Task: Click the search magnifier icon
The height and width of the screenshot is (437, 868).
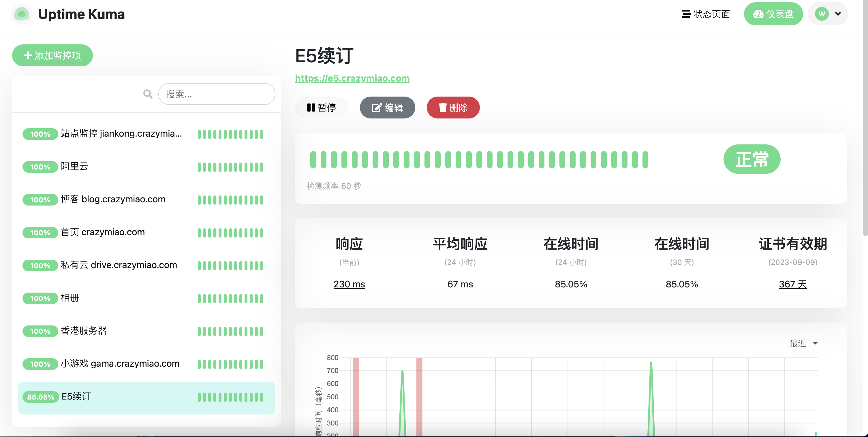Action: click(148, 94)
